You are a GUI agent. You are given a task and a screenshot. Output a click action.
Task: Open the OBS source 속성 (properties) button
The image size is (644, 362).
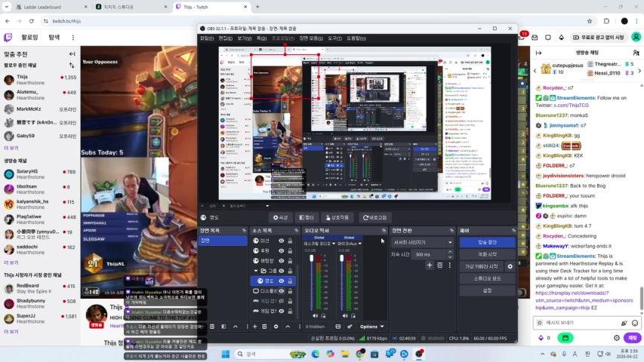coord(280,217)
